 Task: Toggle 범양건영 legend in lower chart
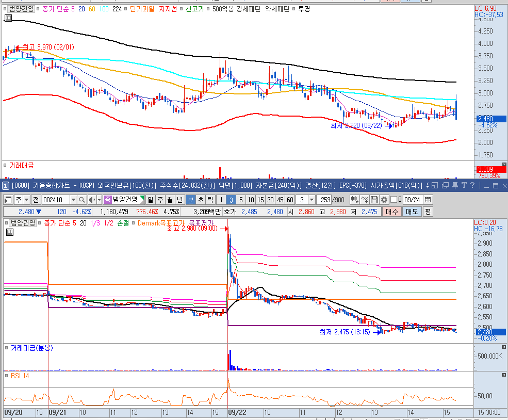tap(23, 223)
